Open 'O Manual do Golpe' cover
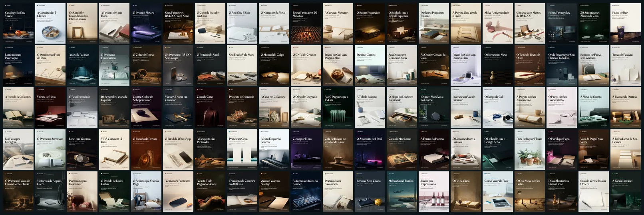Screen dimensions: 644x215 [274, 66]
